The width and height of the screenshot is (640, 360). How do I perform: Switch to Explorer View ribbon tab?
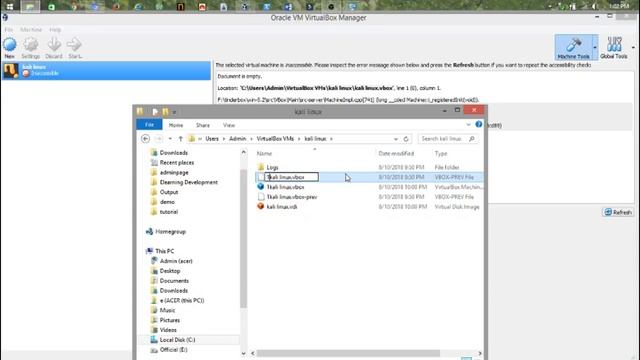(x=229, y=125)
